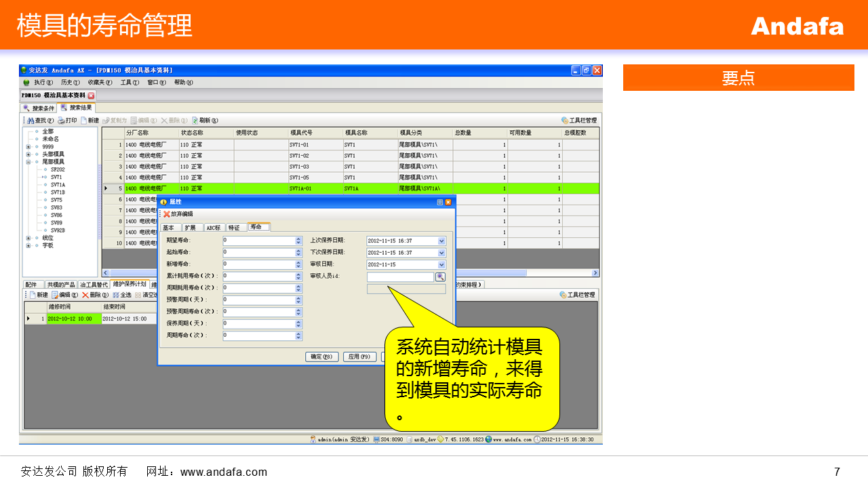The height and width of the screenshot is (488, 868).
Task: Open the 上次保养日期 date dropdown
Action: tap(442, 241)
